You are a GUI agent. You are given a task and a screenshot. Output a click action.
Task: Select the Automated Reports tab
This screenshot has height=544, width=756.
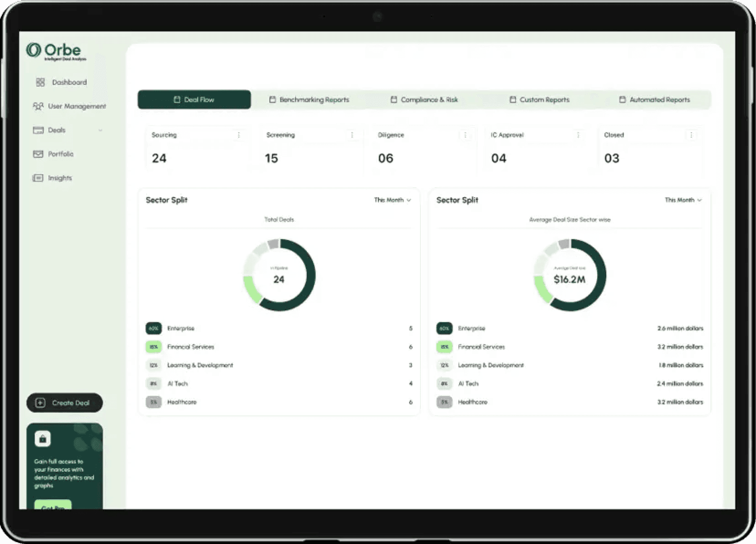(x=660, y=99)
